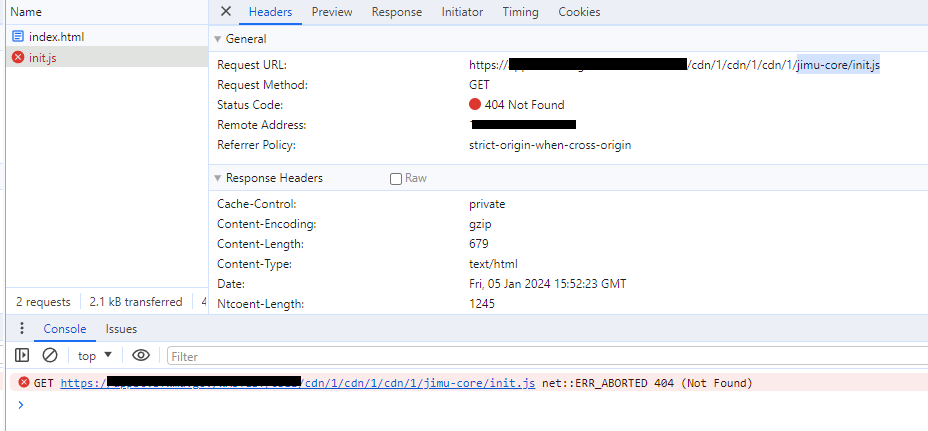Clear the console with the block icon

tap(49, 355)
